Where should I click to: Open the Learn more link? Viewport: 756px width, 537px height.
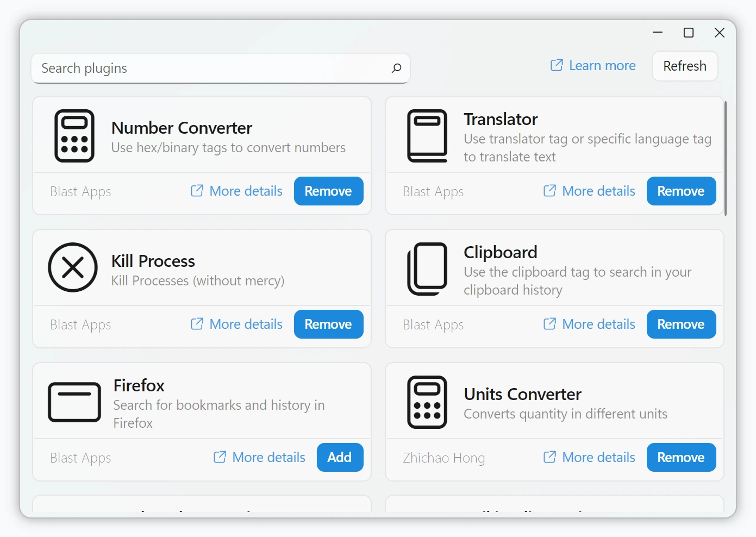[602, 65]
